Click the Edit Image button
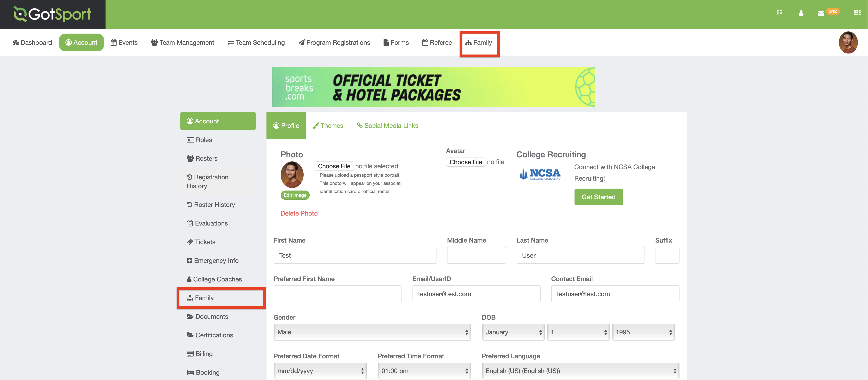 click(295, 195)
